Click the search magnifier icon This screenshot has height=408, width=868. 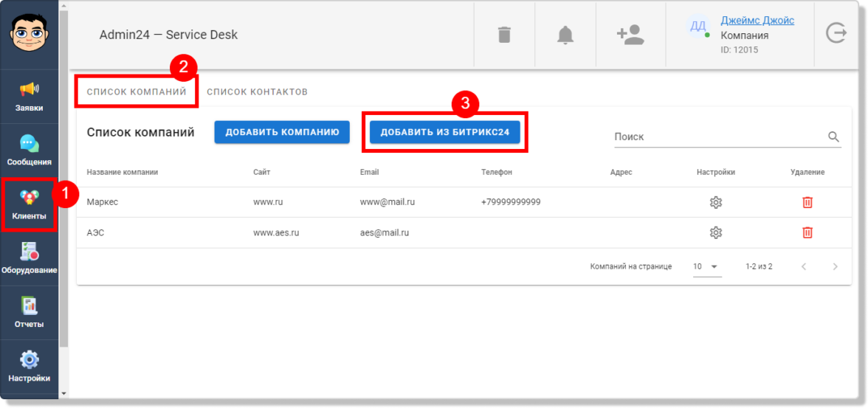click(x=834, y=136)
